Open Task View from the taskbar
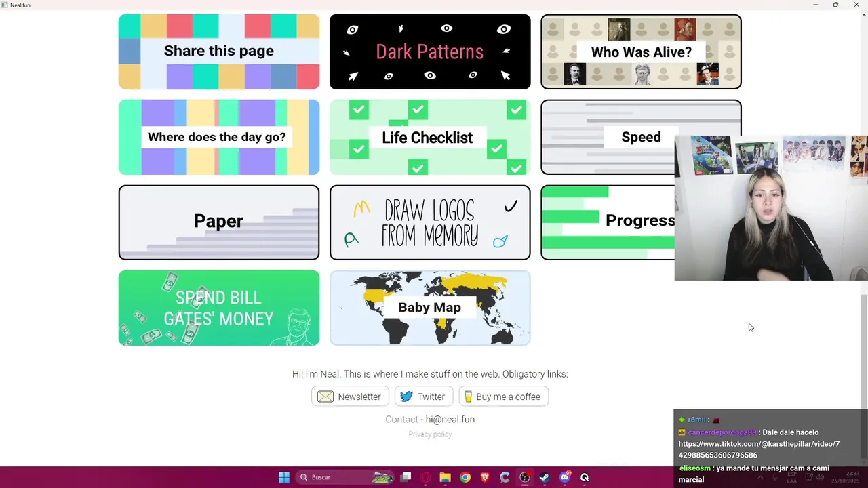This screenshot has height=488, width=868. tap(406, 477)
